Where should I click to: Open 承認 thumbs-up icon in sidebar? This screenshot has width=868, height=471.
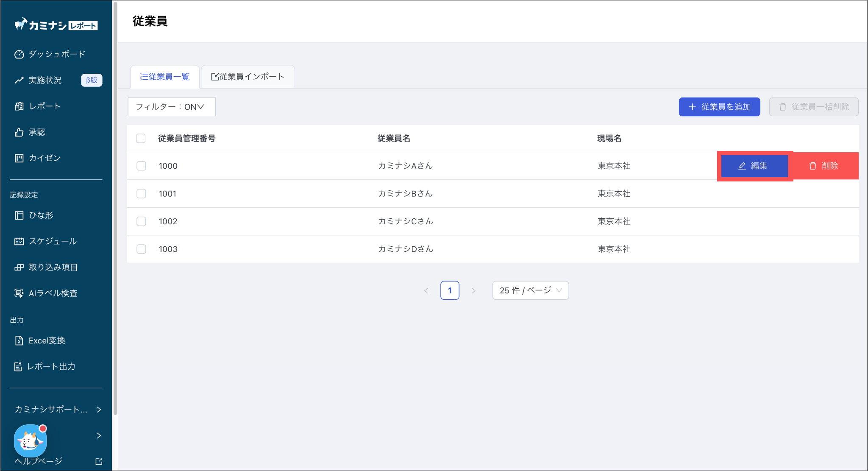(x=19, y=132)
